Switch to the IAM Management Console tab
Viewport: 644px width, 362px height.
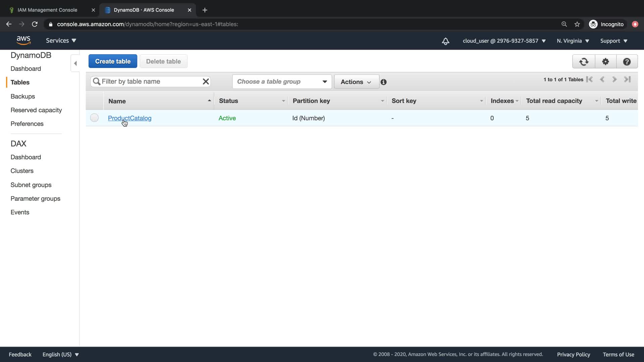coord(47,10)
